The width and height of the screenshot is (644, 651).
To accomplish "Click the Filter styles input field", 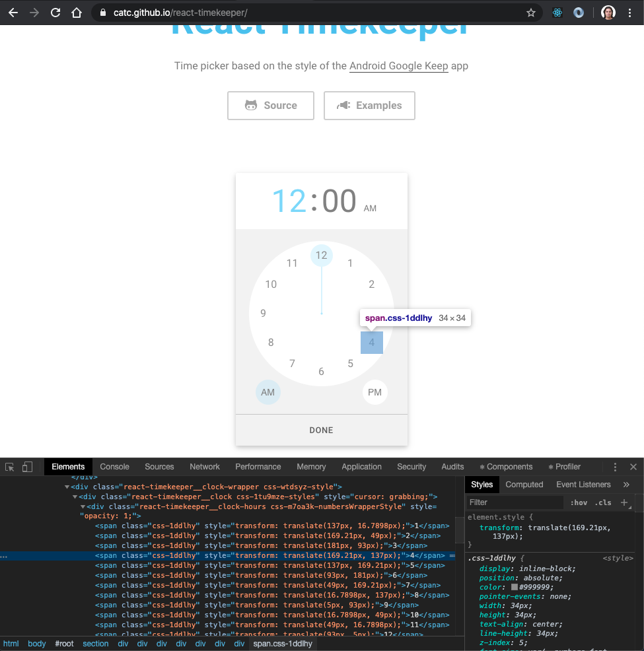I will point(515,502).
